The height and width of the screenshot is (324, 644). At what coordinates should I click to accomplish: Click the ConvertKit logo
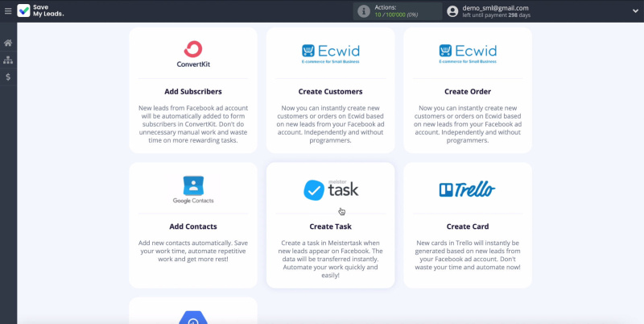pos(193,54)
